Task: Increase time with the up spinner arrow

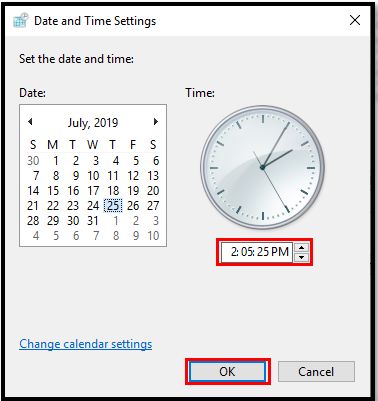Action: (302, 248)
